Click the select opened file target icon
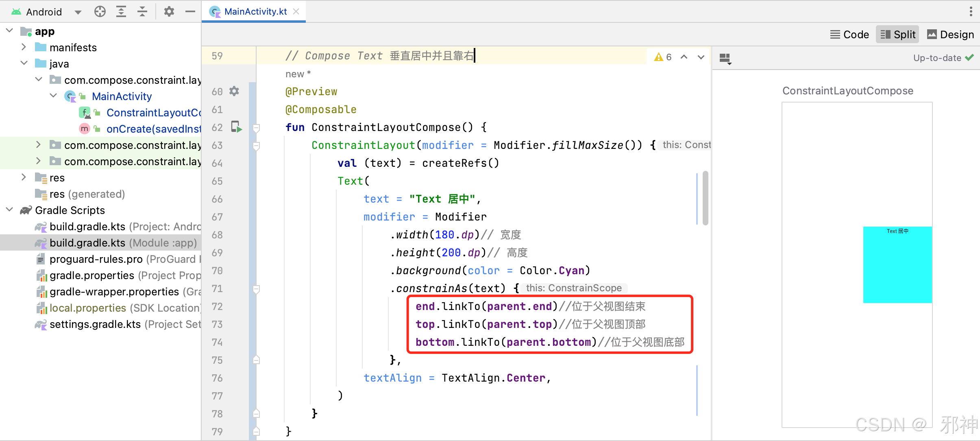Screen dimensions: 980x441 tap(100, 12)
